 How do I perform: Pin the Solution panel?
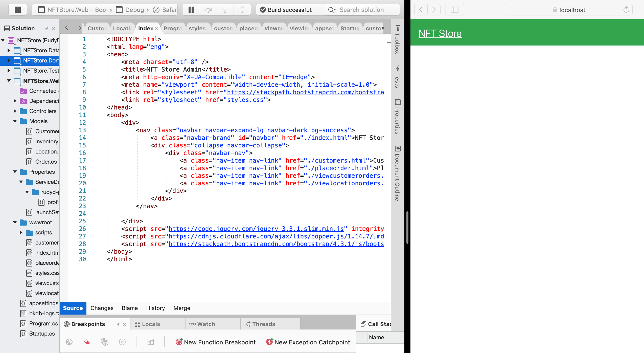point(47,29)
